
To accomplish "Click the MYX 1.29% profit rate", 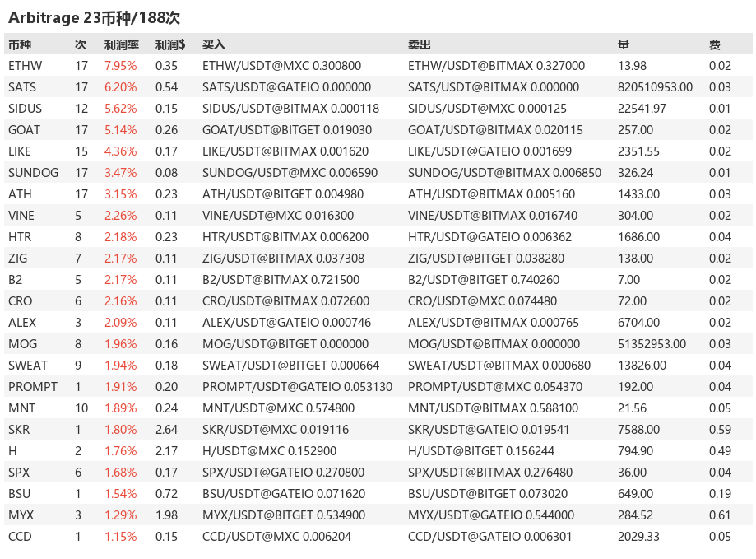I will point(121,515).
